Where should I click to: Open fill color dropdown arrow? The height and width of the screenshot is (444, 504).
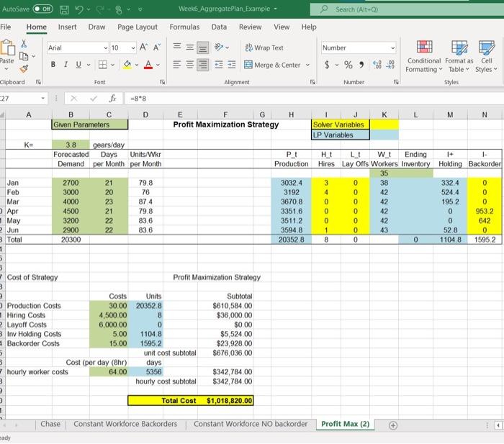(137, 65)
